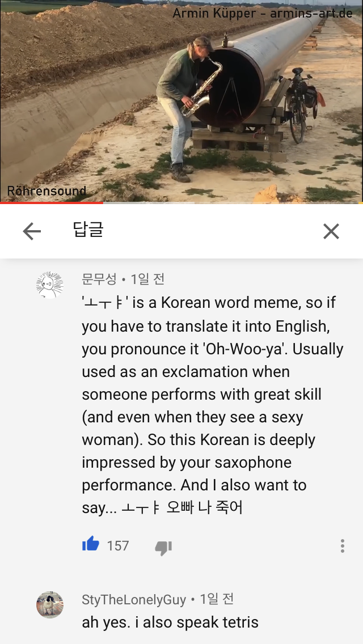This screenshot has width=363, height=644.
Task: Click the StyTheLonelyGuy username
Action: pos(134,600)
